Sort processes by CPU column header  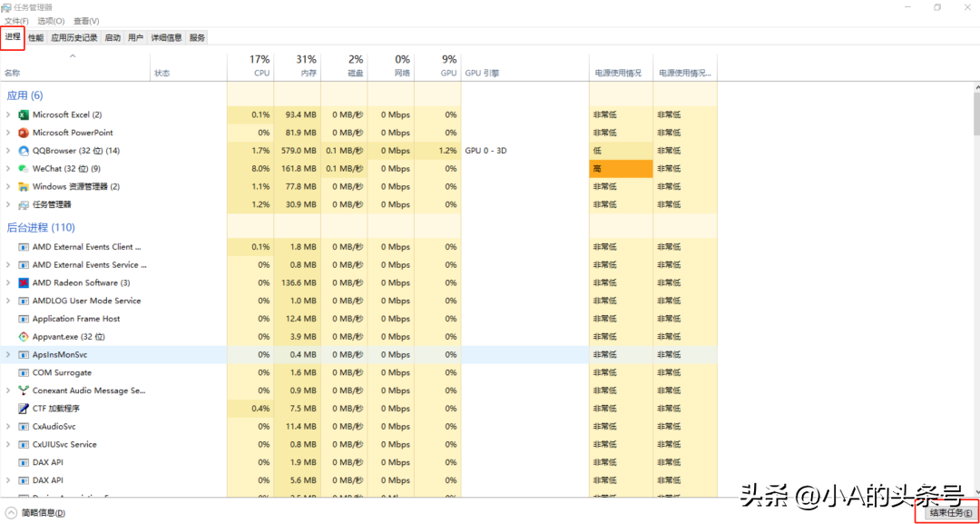(x=250, y=66)
